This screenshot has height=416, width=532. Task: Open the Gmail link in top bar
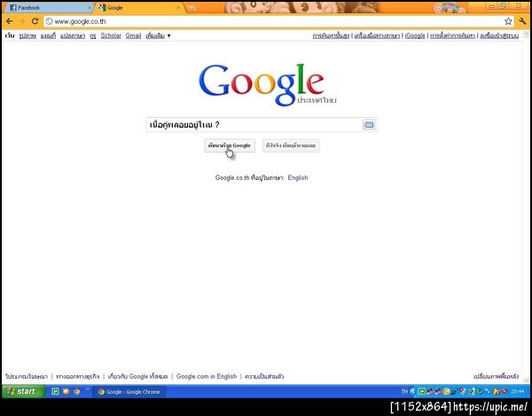click(x=133, y=35)
